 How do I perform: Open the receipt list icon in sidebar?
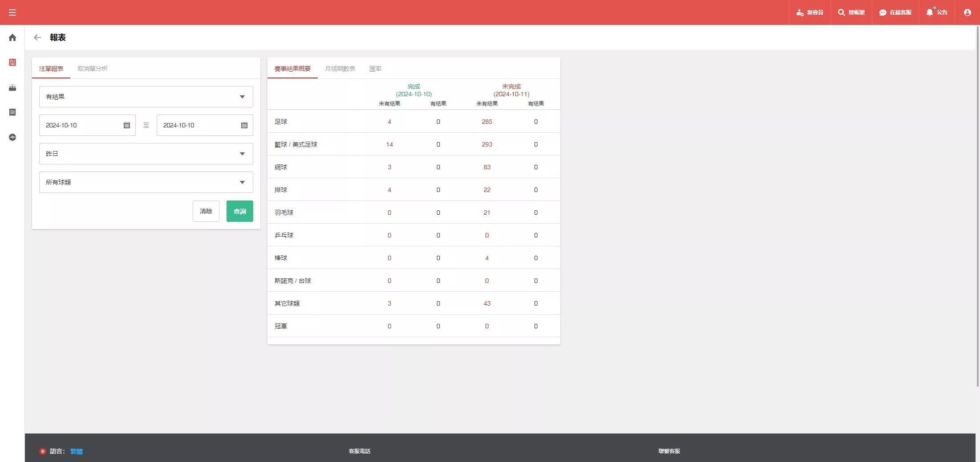pyautogui.click(x=12, y=112)
